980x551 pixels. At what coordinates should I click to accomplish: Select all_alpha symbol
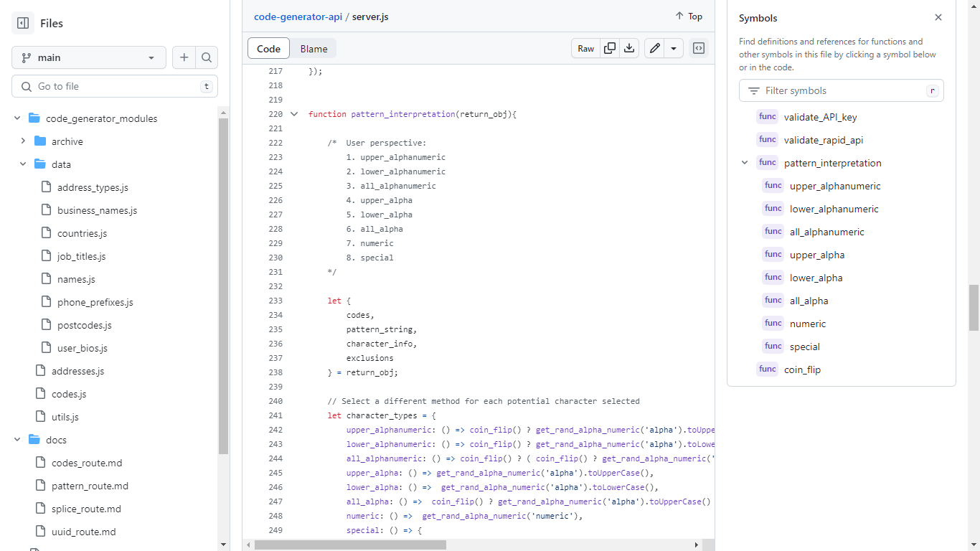(x=809, y=301)
